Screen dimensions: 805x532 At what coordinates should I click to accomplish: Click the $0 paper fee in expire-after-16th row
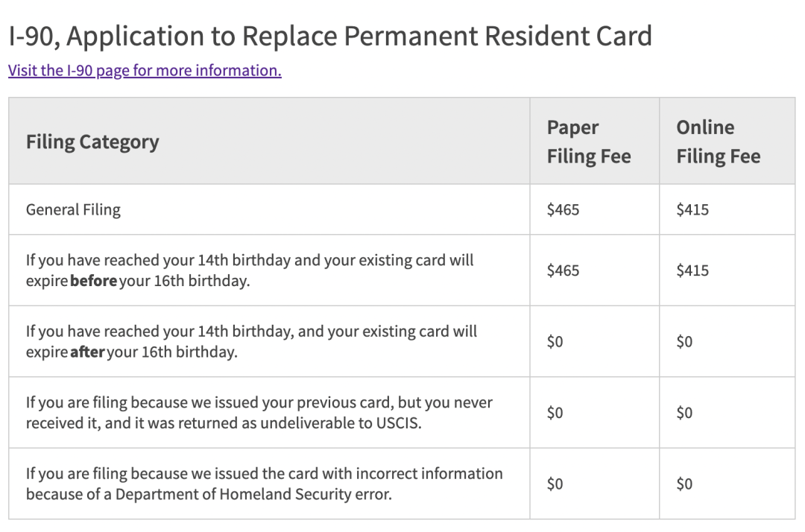click(x=555, y=341)
